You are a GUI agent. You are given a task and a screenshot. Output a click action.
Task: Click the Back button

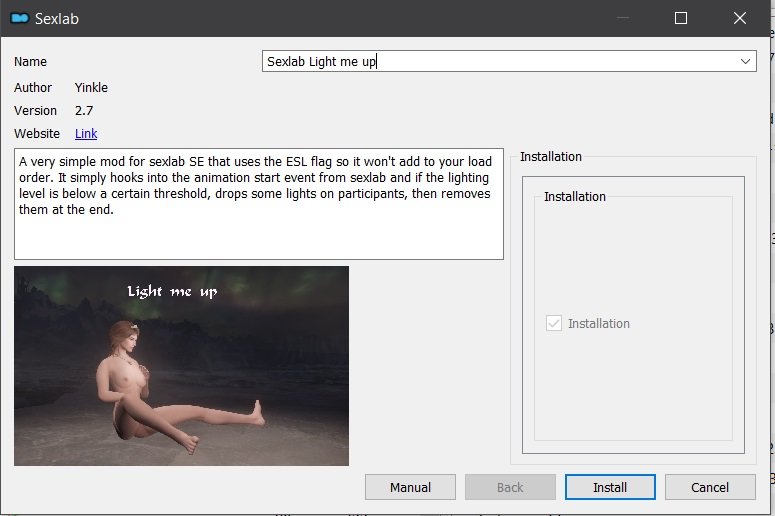[x=510, y=487]
